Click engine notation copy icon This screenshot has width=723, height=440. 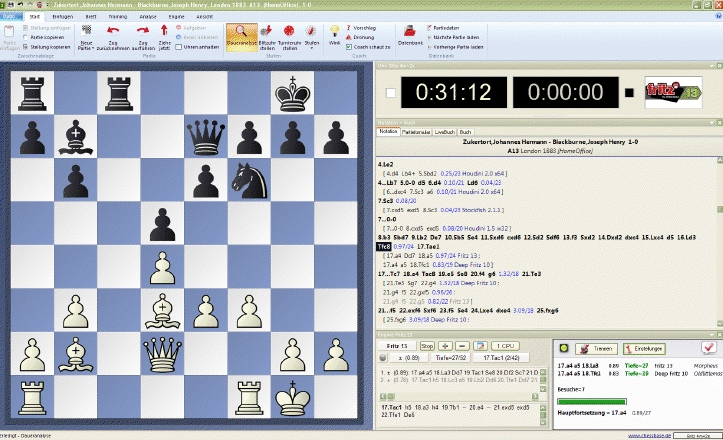pos(480,346)
